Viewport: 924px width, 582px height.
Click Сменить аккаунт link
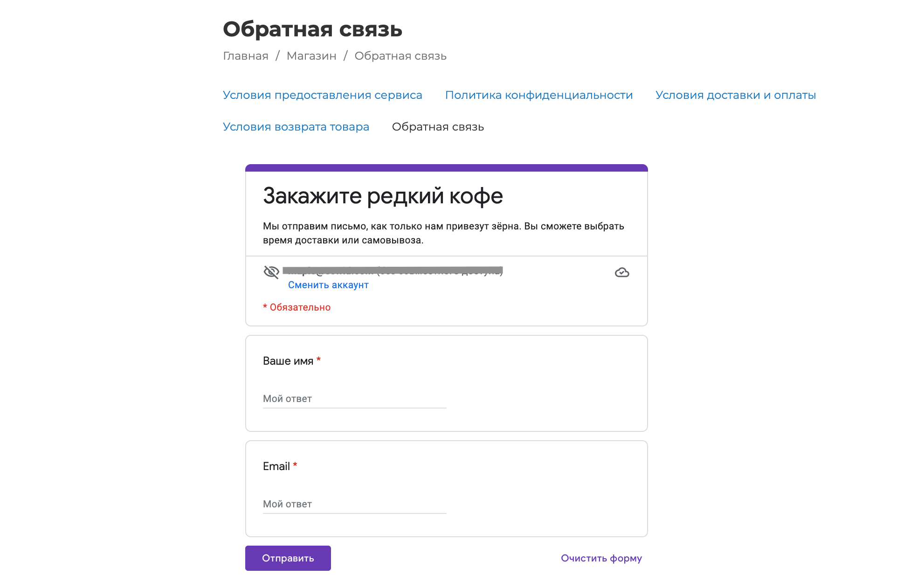[x=328, y=285]
